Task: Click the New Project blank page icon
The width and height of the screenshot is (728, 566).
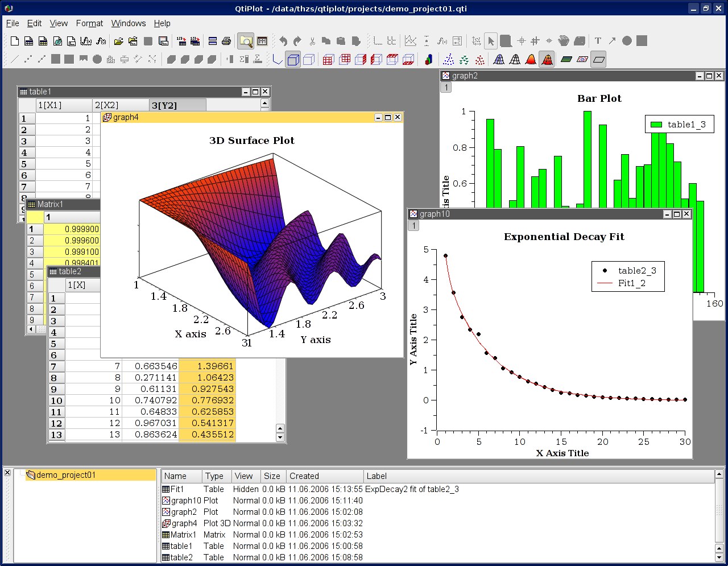Action: tap(15, 41)
